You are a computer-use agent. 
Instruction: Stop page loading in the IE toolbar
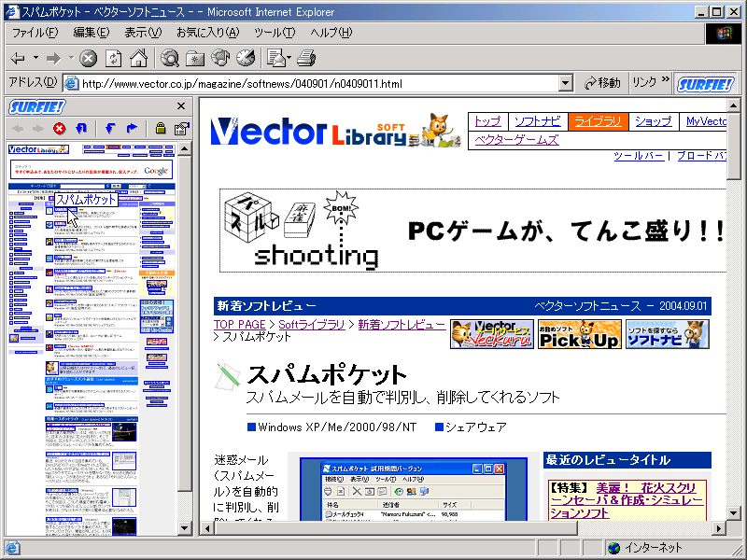point(88,59)
